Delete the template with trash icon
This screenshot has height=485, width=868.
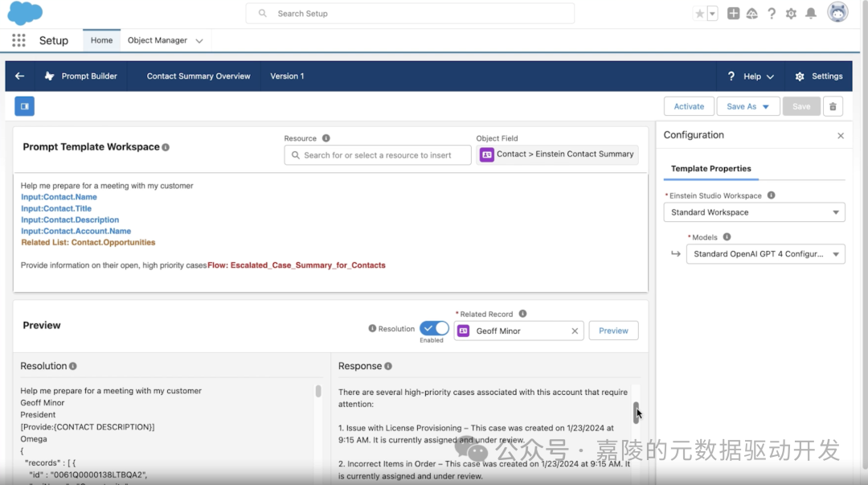pos(833,106)
